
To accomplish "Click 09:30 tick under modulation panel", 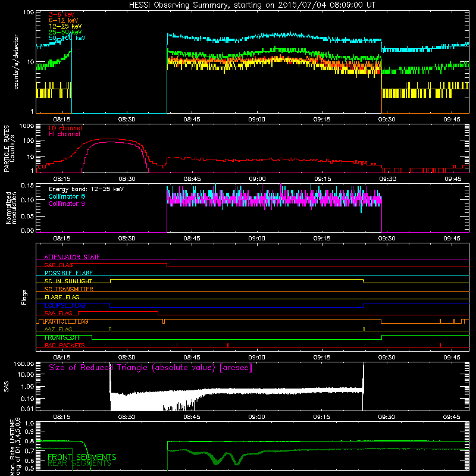I will pos(386,239).
